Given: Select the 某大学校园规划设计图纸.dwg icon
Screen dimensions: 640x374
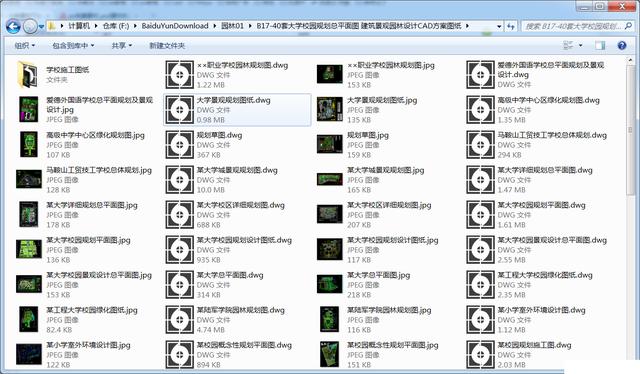Looking at the screenshot, I should pos(179,249).
